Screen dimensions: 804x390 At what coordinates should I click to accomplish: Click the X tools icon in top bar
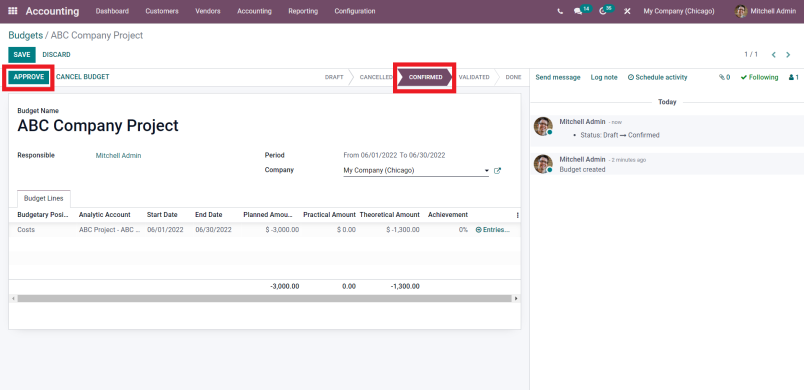[x=627, y=11]
